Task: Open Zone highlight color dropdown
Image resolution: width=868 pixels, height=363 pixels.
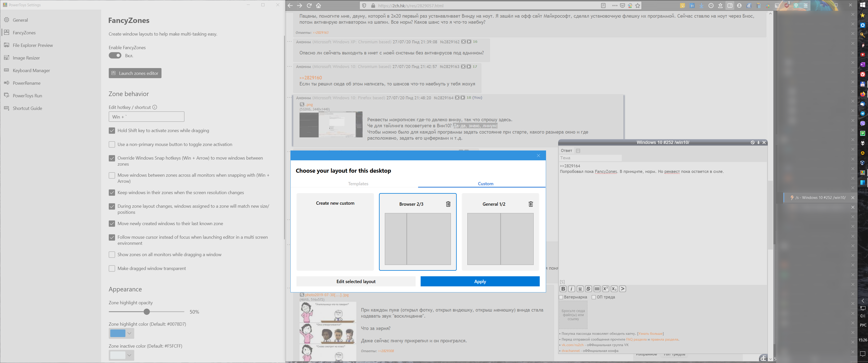Action: pos(121,333)
